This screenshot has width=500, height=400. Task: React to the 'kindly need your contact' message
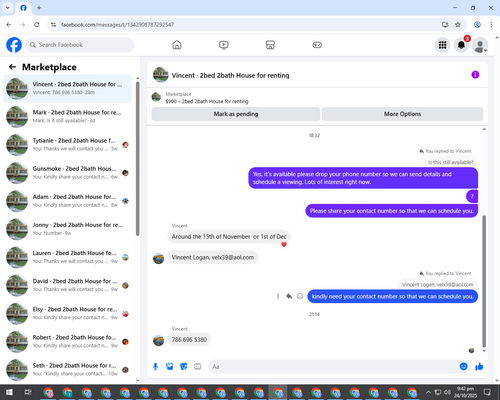tap(300, 296)
